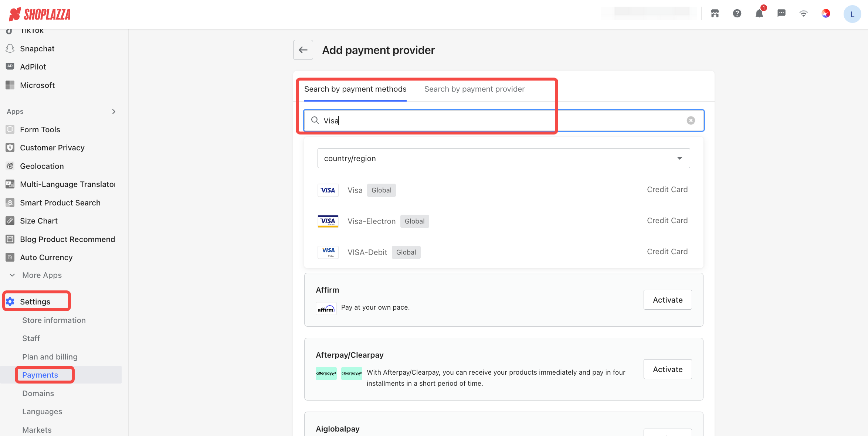Open Smart Product Search app
The height and width of the screenshot is (436, 868).
pos(61,203)
